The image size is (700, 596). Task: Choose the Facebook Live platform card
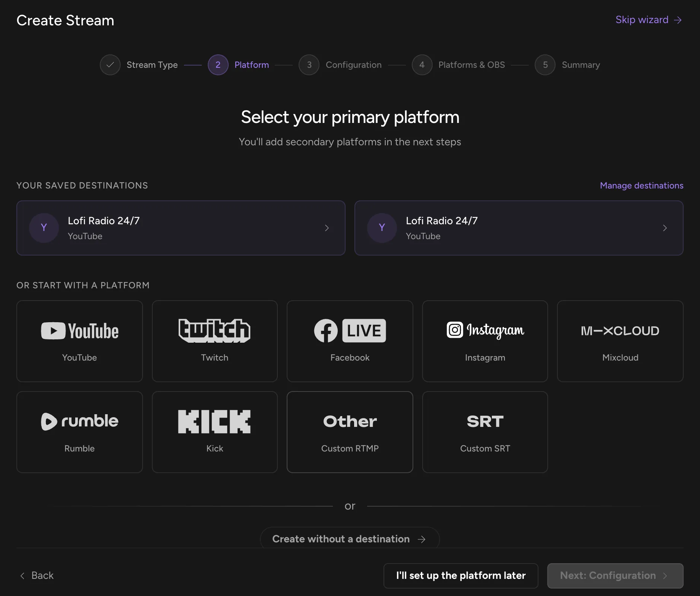(350, 341)
